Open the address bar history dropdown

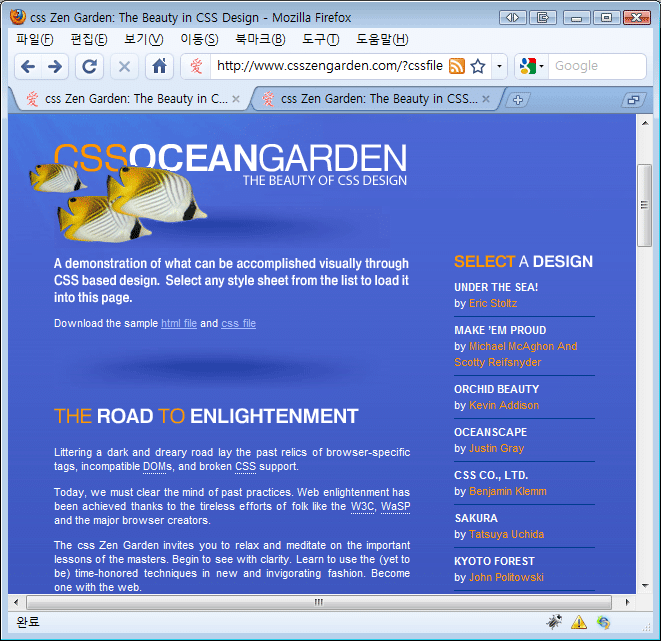(500, 66)
